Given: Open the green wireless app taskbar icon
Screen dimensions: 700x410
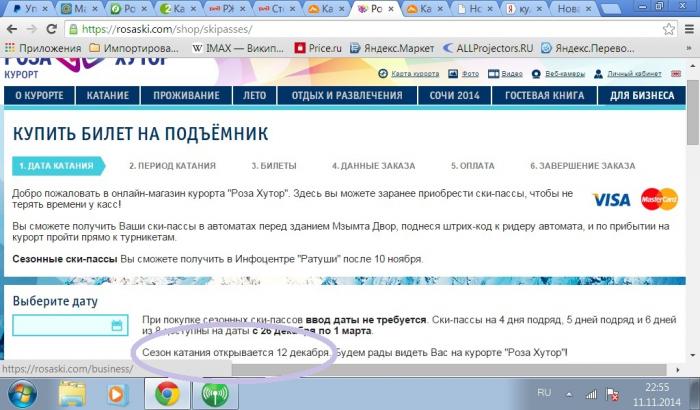Looking at the screenshot, I should coord(214,394).
